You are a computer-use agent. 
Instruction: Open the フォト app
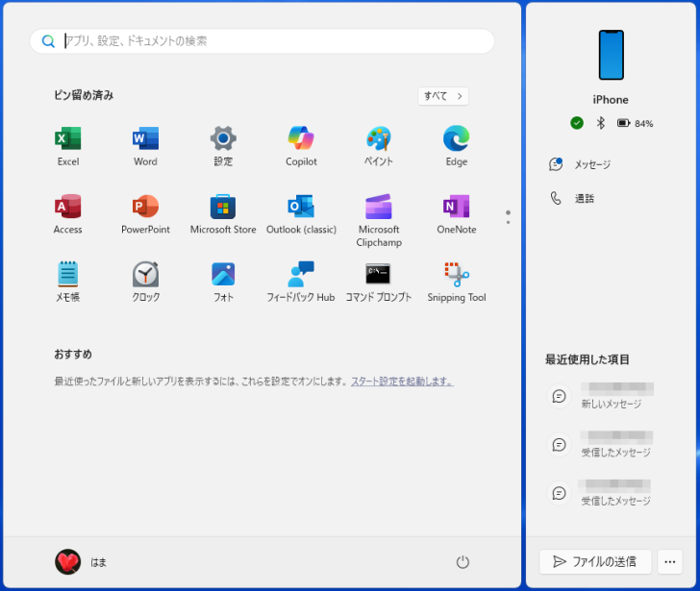tap(223, 282)
